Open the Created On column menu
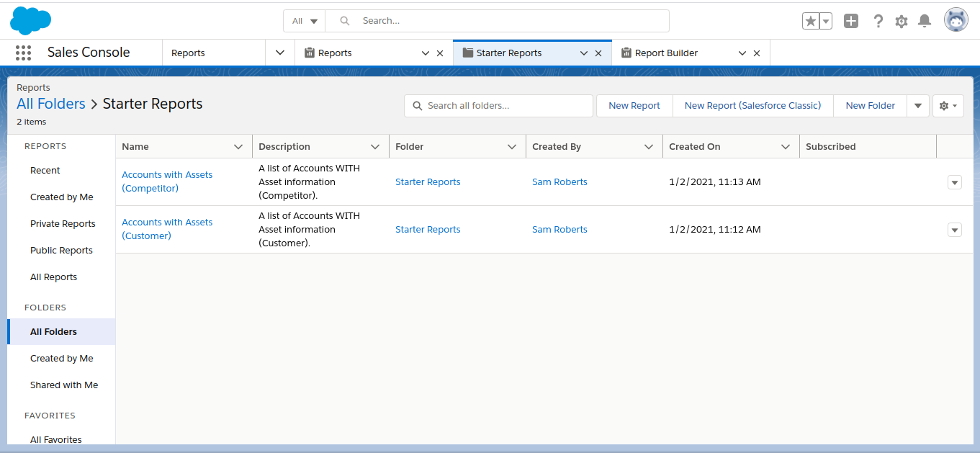The height and width of the screenshot is (453, 980). pos(786,146)
